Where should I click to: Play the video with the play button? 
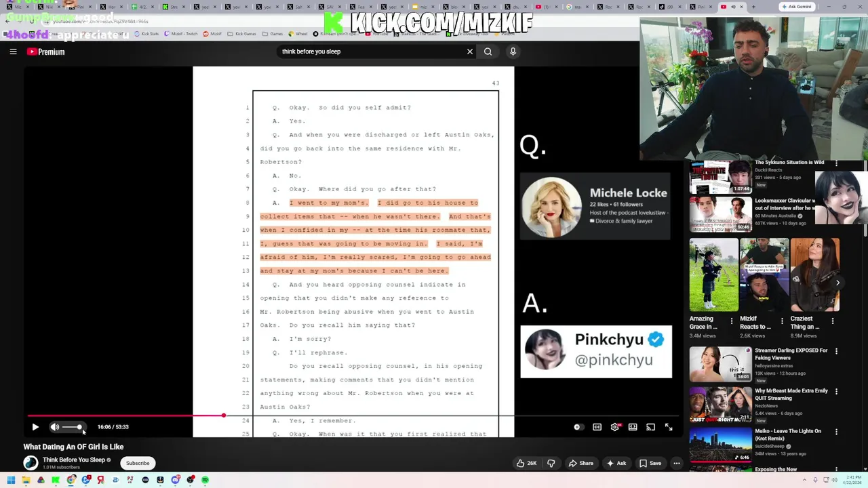click(x=35, y=427)
